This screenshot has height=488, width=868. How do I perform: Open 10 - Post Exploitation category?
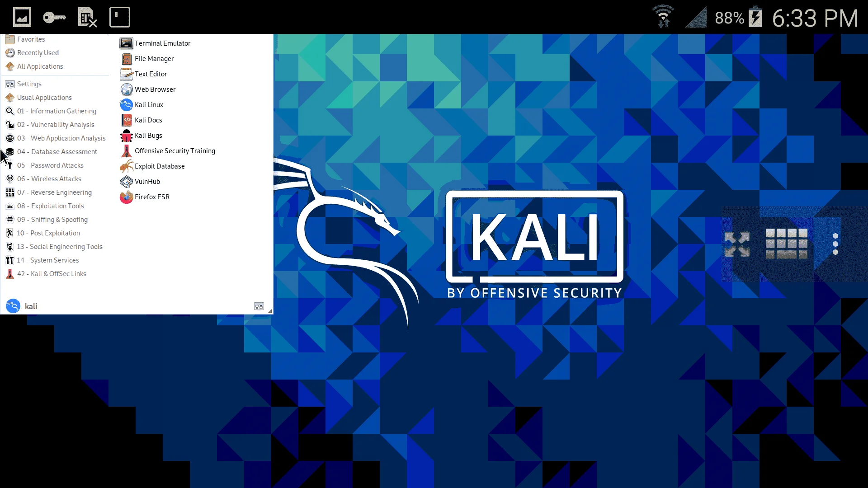(x=42, y=233)
